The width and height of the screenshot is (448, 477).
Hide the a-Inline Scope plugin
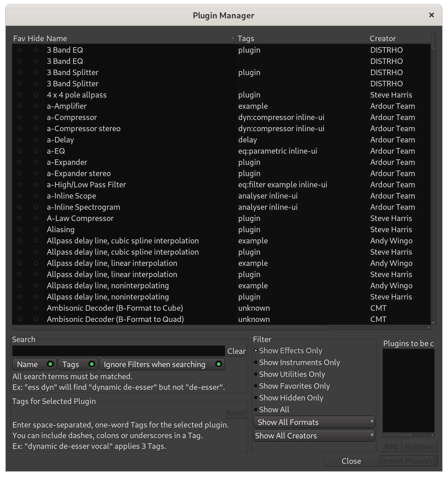36,196
